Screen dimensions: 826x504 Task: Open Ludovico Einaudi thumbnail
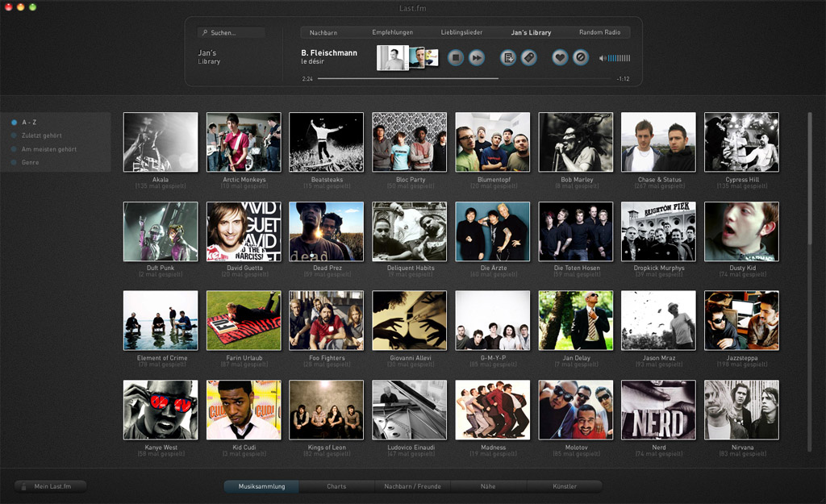tap(409, 410)
